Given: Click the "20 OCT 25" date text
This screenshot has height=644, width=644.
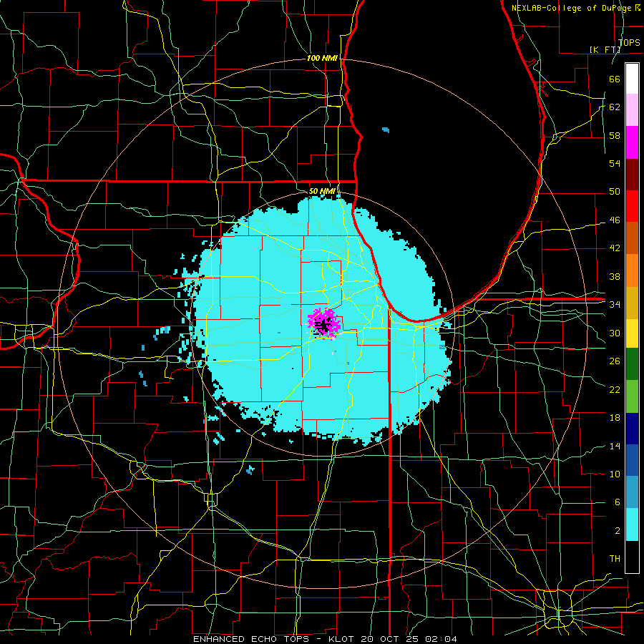Looking at the screenshot, I should pos(390,639).
